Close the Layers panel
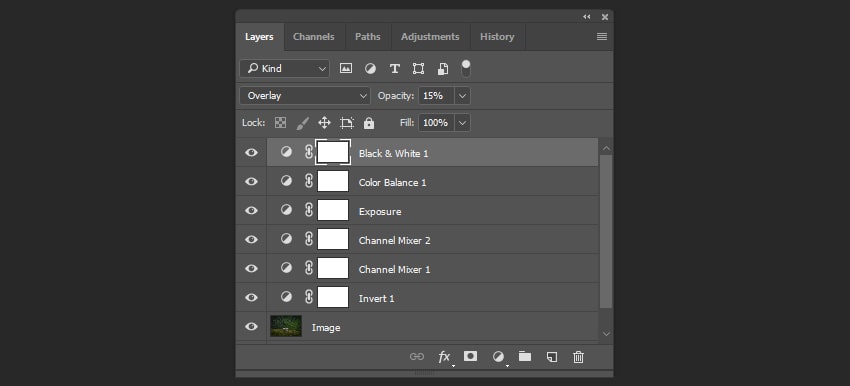 click(605, 17)
